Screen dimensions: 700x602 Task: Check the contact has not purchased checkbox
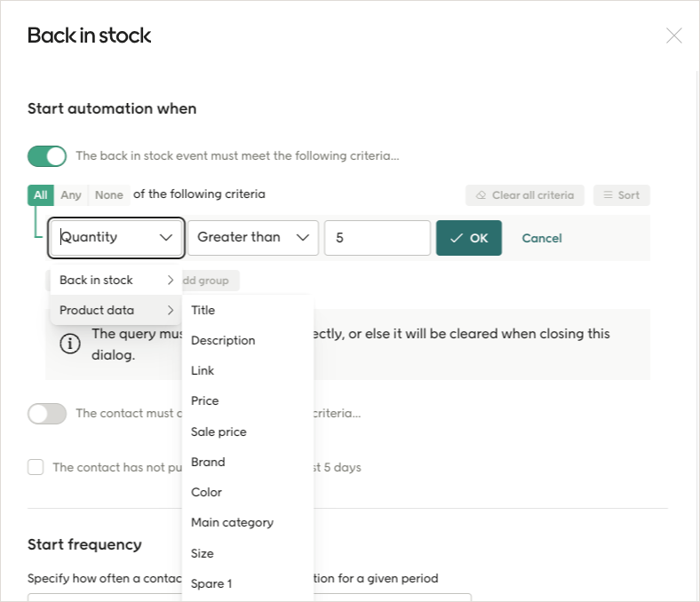(x=36, y=467)
